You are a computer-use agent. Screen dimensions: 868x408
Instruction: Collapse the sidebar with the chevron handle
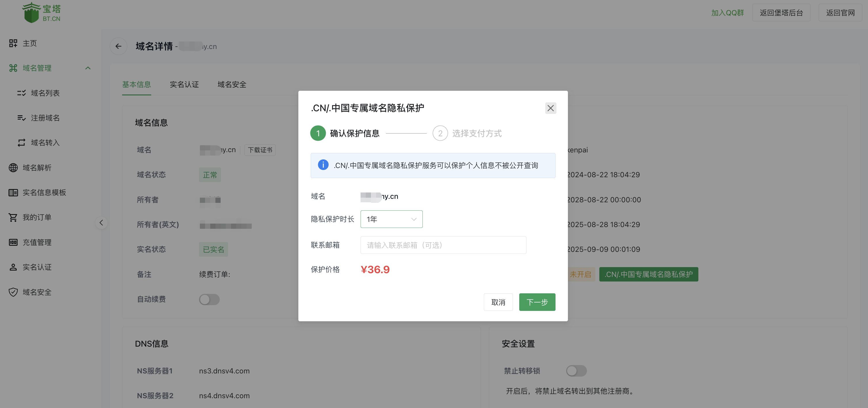point(101,222)
